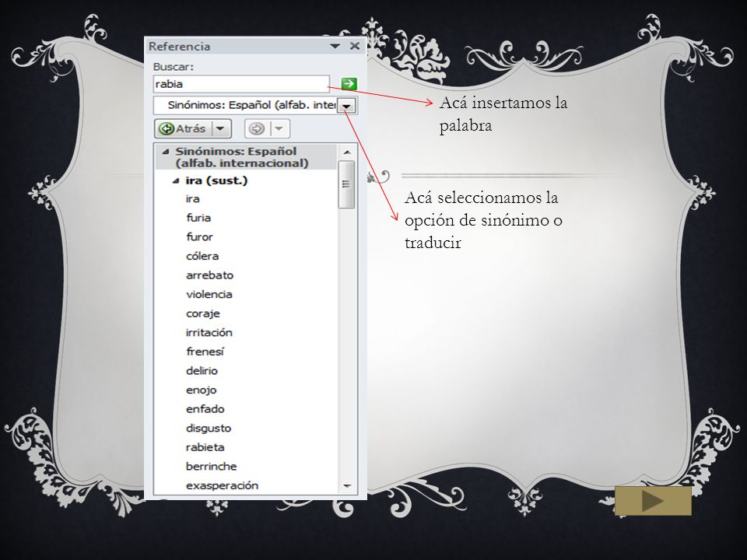Open the Atrás history dropdown arrow

(x=220, y=128)
